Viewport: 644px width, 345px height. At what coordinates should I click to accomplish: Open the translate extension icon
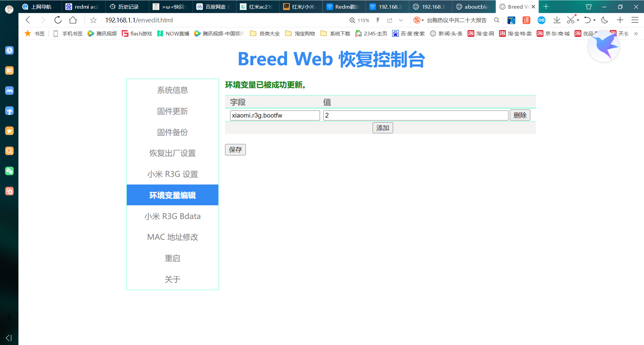click(x=526, y=20)
